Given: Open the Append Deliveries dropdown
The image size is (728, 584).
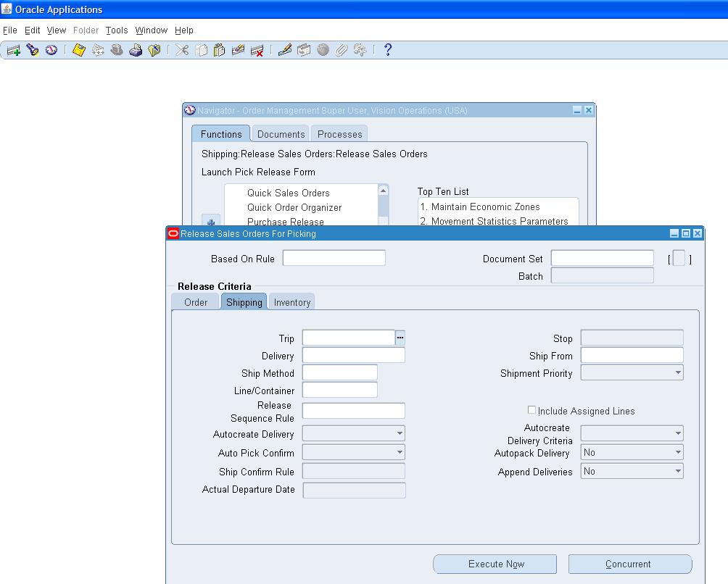Looking at the screenshot, I should (678, 471).
